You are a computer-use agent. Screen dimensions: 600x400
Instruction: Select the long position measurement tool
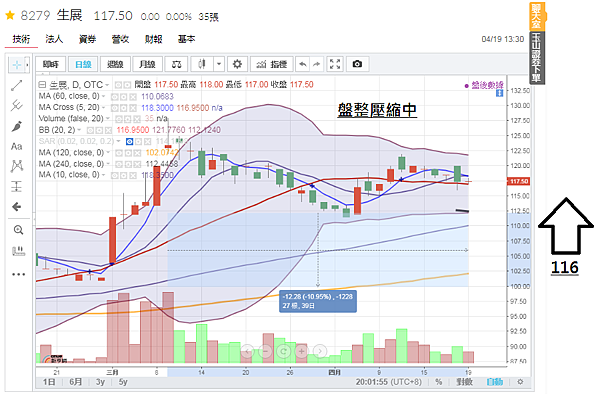pyautogui.click(x=17, y=186)
